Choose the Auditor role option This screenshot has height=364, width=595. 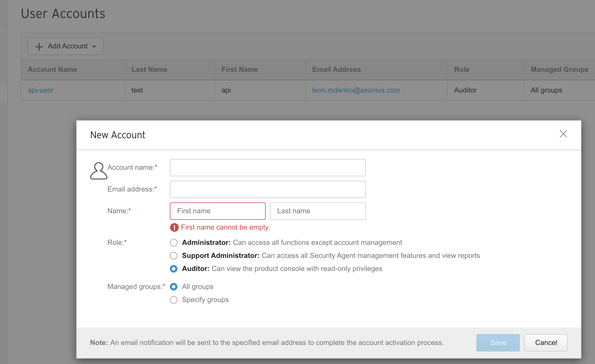tap(174, 269)
